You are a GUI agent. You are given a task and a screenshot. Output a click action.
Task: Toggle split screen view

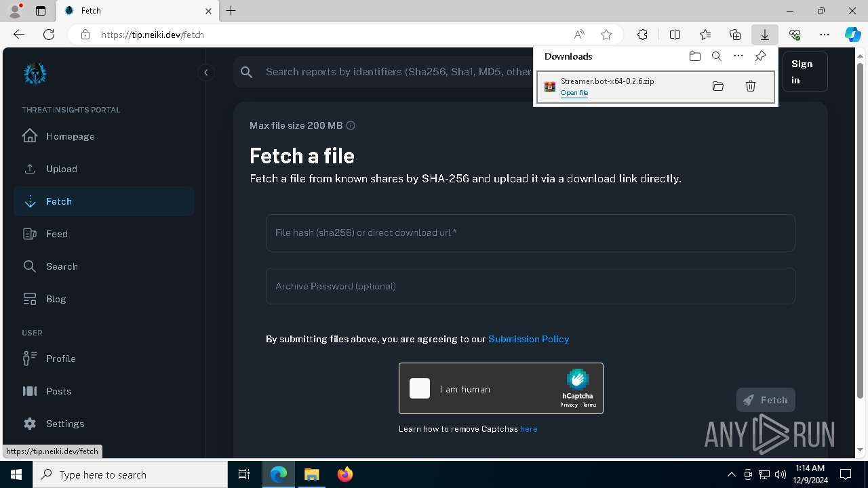click(675, 35)
